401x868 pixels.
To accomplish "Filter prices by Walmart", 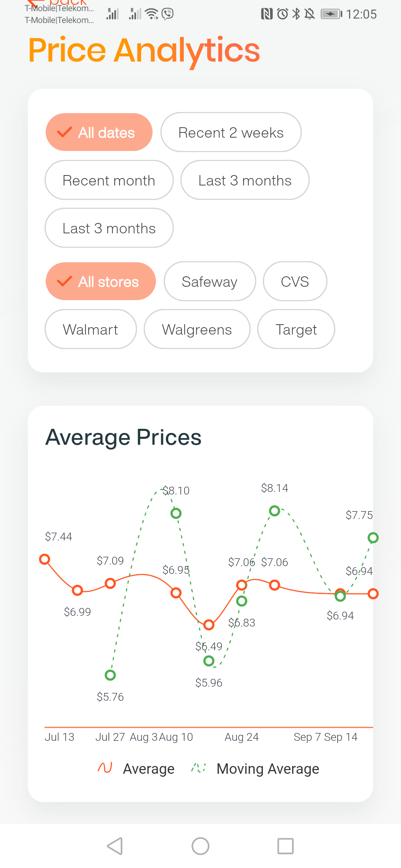I will click(91, 329).
